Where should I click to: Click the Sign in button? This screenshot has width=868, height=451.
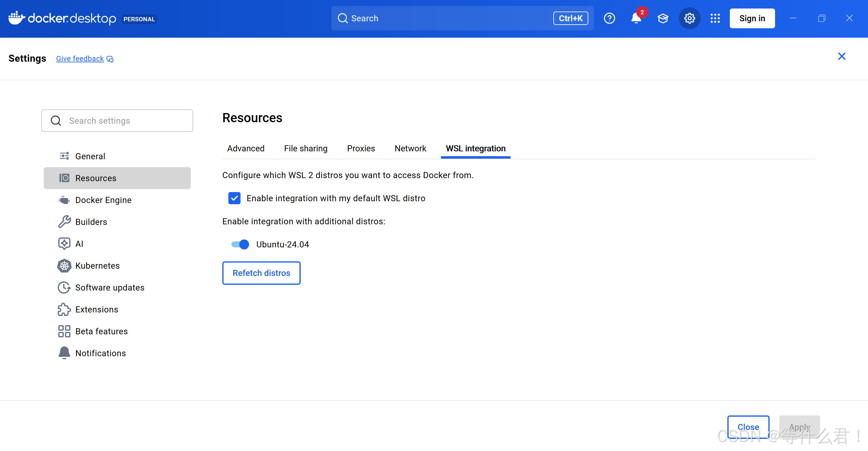click(752, 18)
